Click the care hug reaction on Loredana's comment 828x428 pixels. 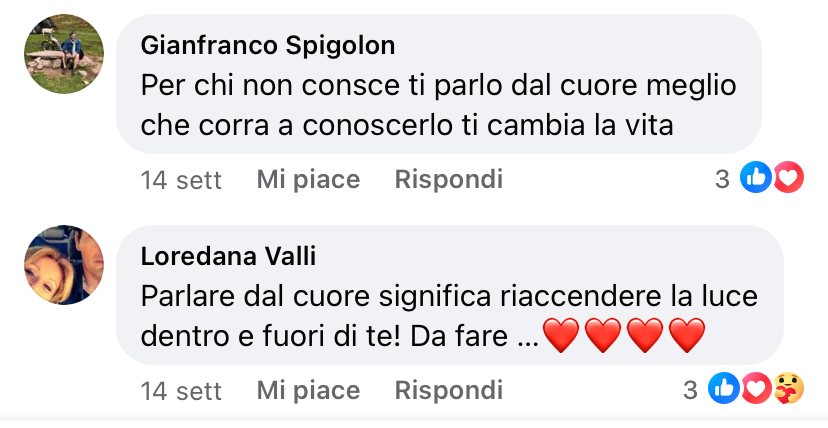[x=788, y=390]
